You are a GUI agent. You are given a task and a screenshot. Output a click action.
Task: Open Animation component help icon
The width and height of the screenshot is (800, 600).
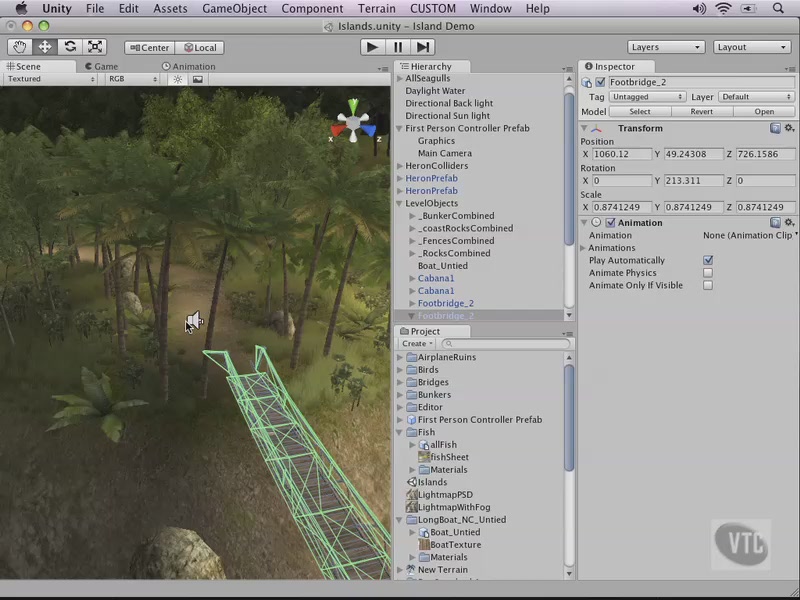click(x=775, y=222)
